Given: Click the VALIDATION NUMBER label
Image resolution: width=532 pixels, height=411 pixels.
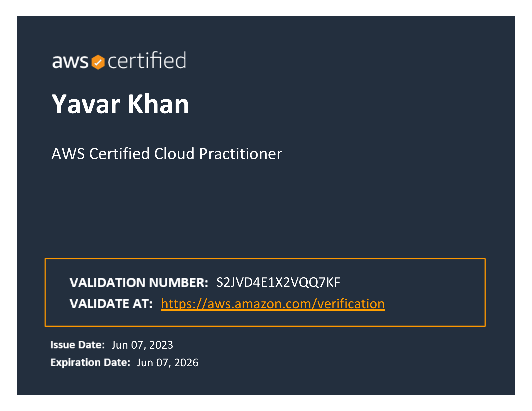Looking at the screenshot, I should [139, 283].
